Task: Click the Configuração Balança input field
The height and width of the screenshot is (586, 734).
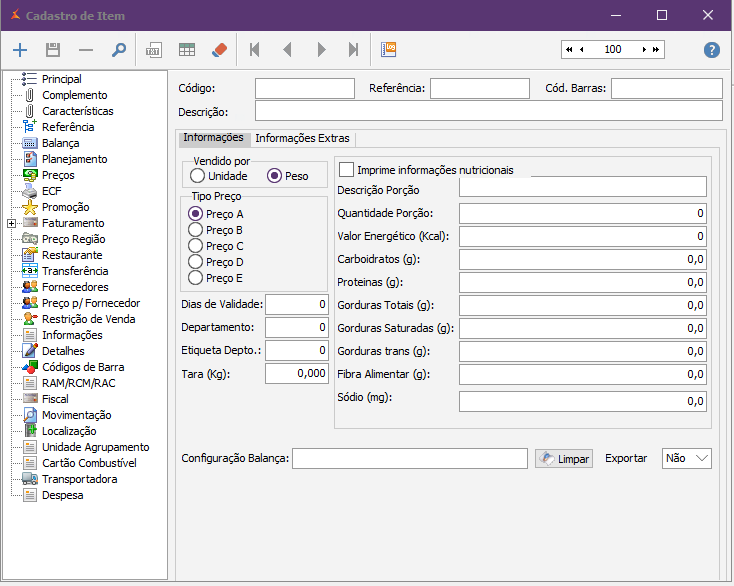Action: (409, 458)
